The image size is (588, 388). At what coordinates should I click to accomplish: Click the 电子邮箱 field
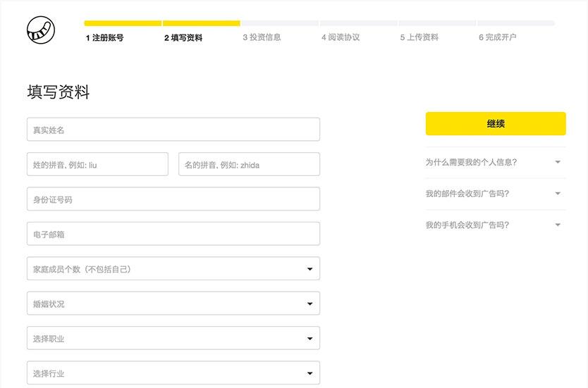173,234
